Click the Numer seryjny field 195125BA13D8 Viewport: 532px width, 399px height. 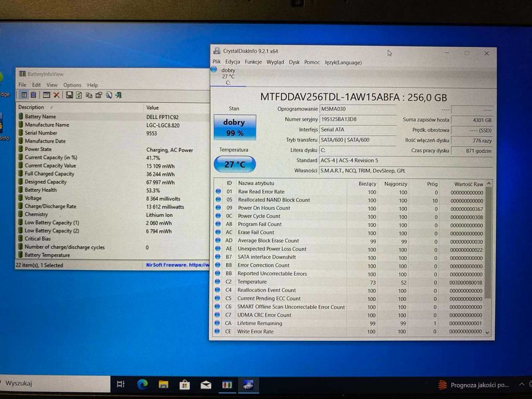358,119
